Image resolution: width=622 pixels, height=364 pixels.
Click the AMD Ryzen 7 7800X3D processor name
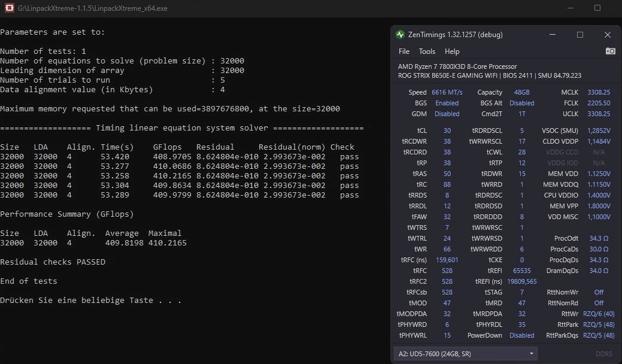click(x=457, y=66)
